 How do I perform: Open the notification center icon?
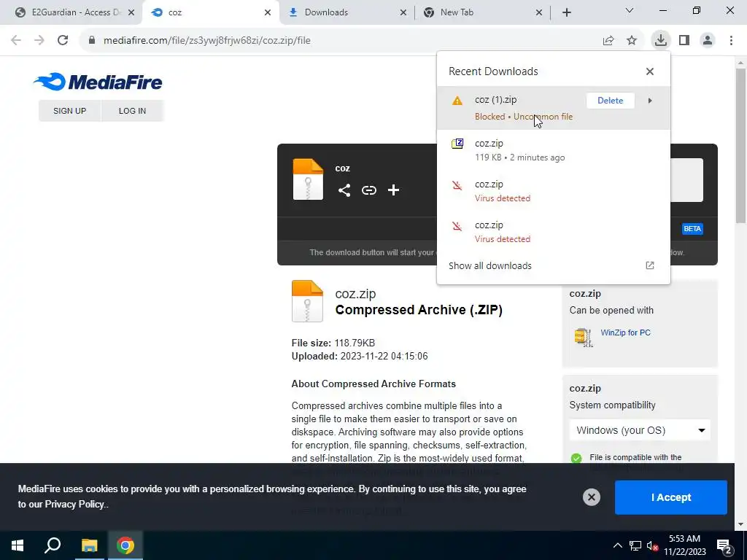click(724, 546)
